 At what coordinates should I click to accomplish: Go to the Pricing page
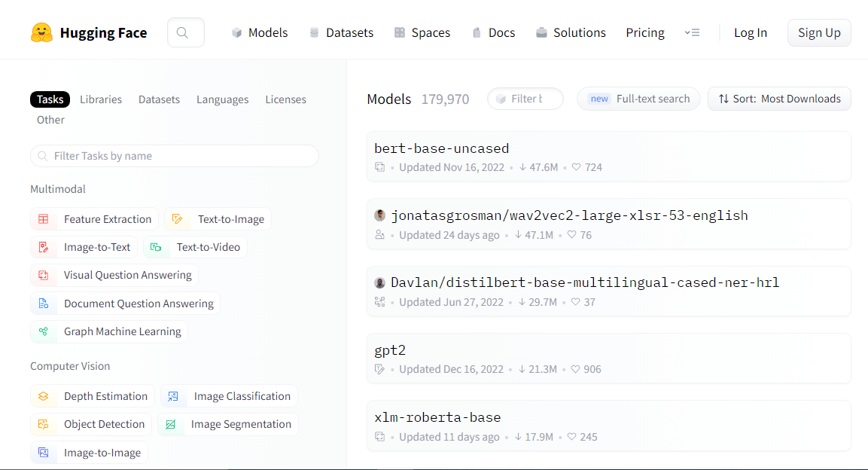point(645,32)
